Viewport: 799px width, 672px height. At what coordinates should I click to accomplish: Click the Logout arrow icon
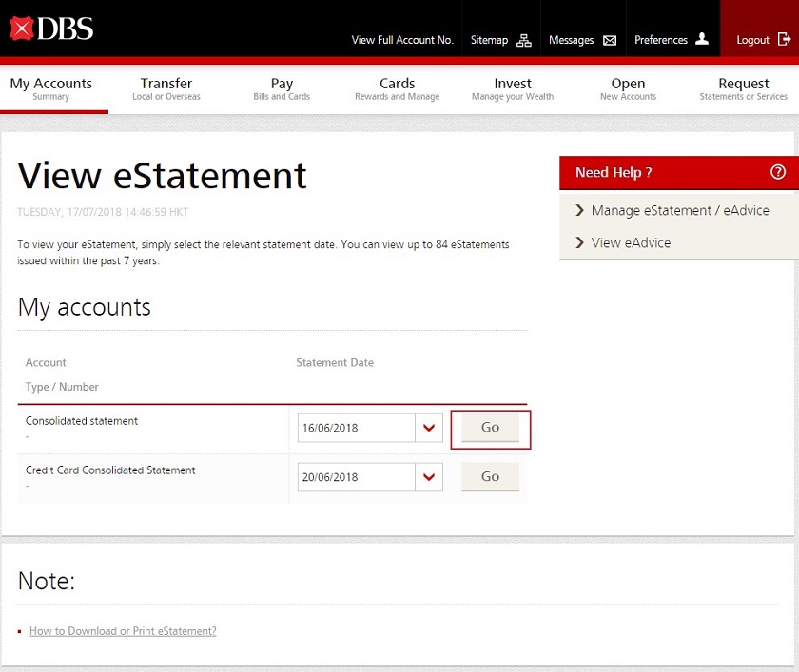tap(784, 39)
